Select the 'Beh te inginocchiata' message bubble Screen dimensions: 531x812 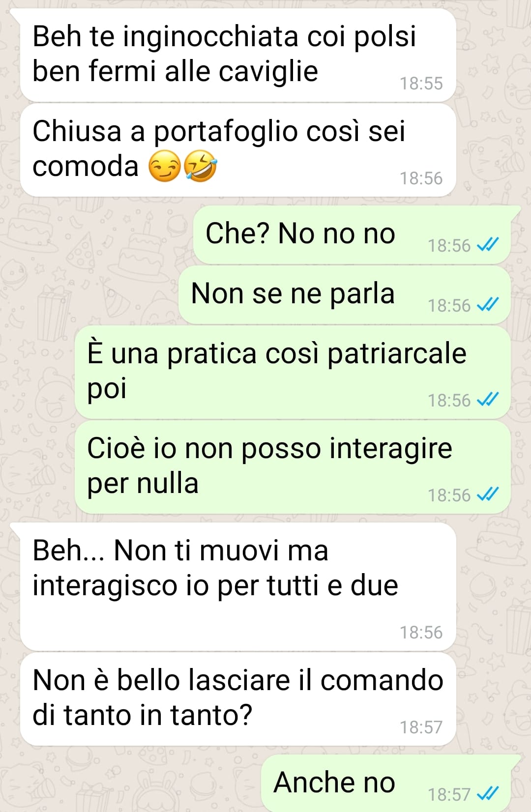[x=238, y=55]
